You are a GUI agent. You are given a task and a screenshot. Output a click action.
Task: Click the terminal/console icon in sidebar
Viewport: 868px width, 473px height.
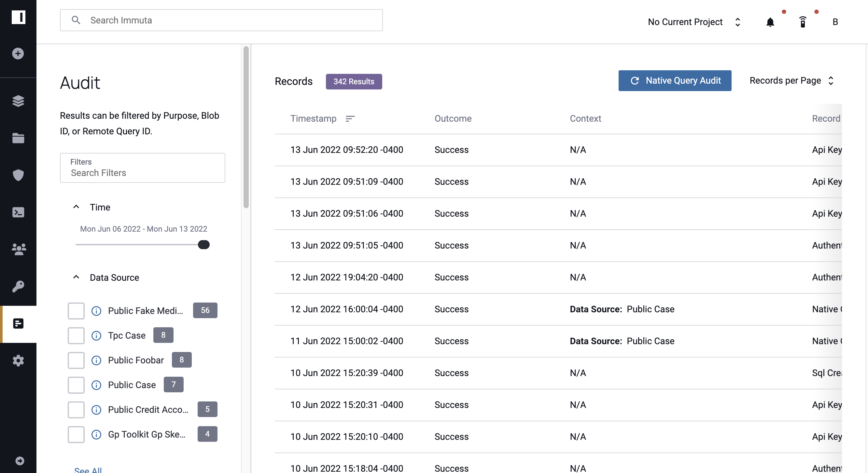(x=18, y=212)
